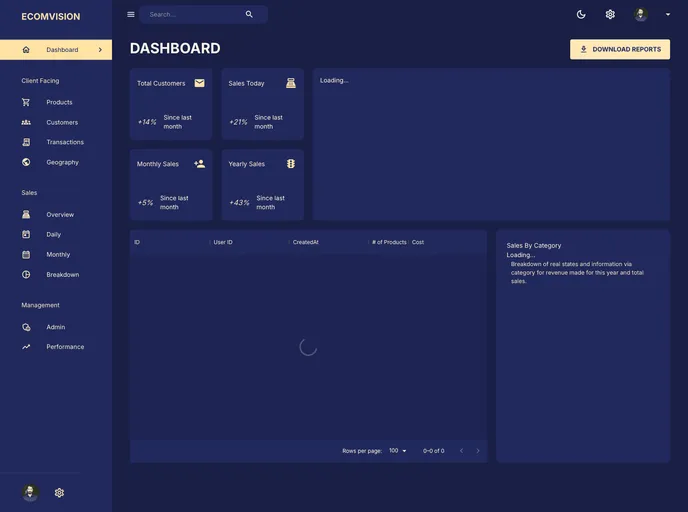Click the +43% Yearly Sales value
Image resolution: width=688 pixels, height=512 pixels.
(240, 203)
